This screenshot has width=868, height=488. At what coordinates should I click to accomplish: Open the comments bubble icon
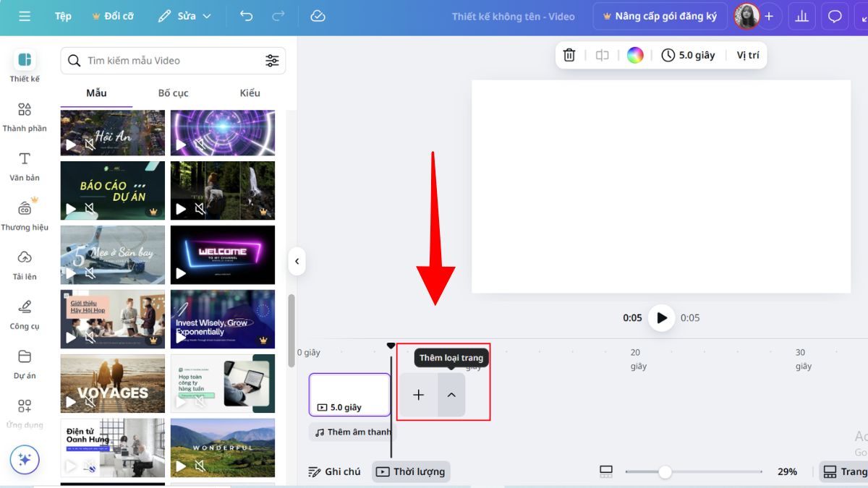click(835, 16)
